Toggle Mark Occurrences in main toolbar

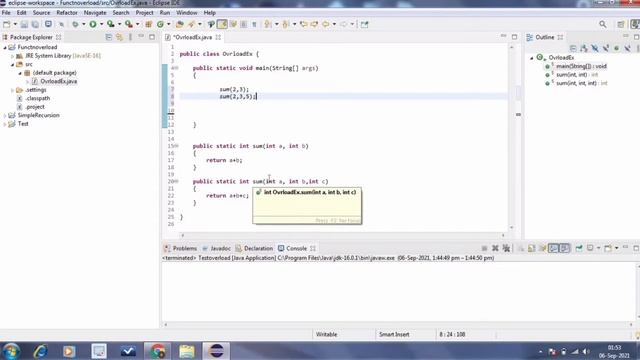(222, 24)
